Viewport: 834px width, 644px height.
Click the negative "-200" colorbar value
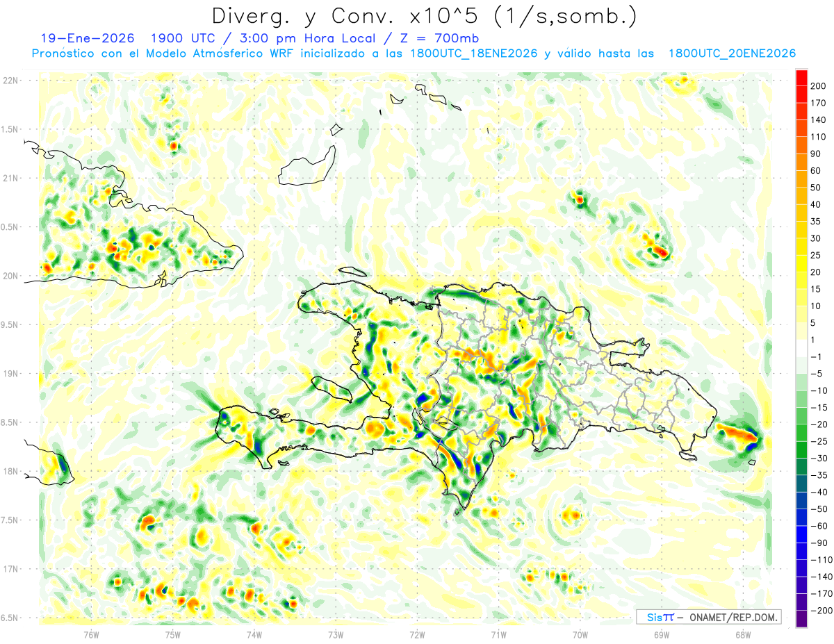coord(820,611)
